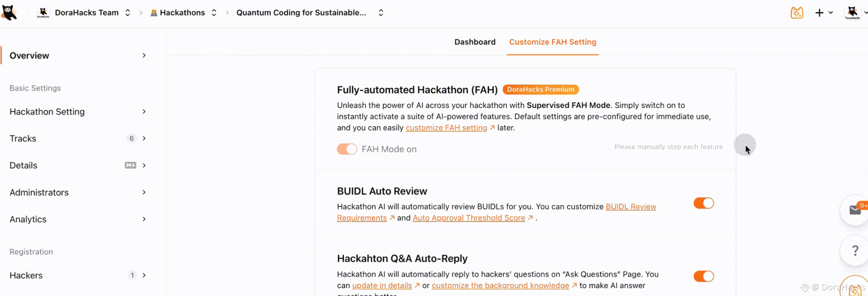Turn off FAH Mode switch
This screenshot has height=296, width=868.
click(347, 149)
